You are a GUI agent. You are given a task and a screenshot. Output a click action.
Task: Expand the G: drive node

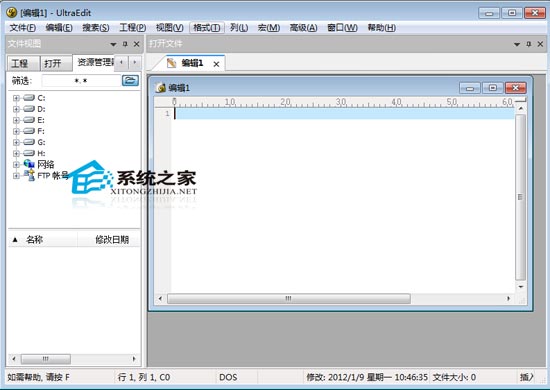(16, 142)
